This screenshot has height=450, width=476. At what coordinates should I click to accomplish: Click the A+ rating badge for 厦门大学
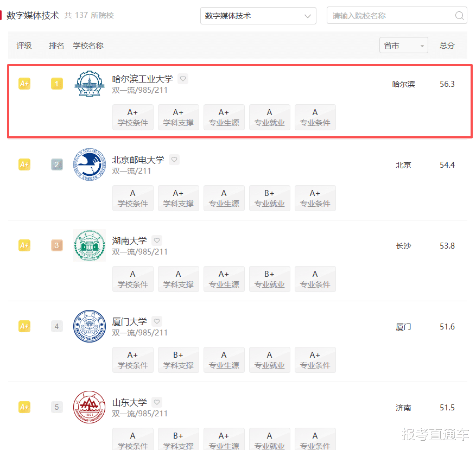coord(24,326)
